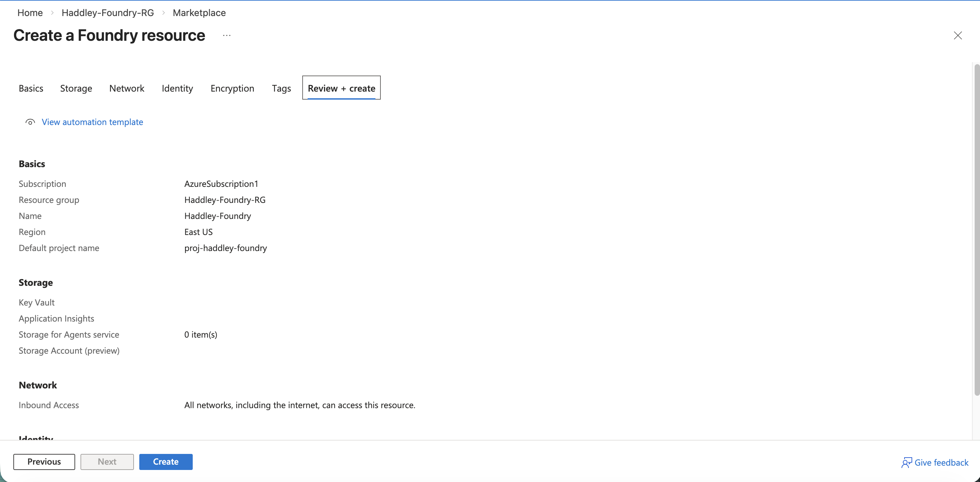The image size is (980, 482).
Task: Open the ellipsis menu next to the page title
Action: point(227,35)
